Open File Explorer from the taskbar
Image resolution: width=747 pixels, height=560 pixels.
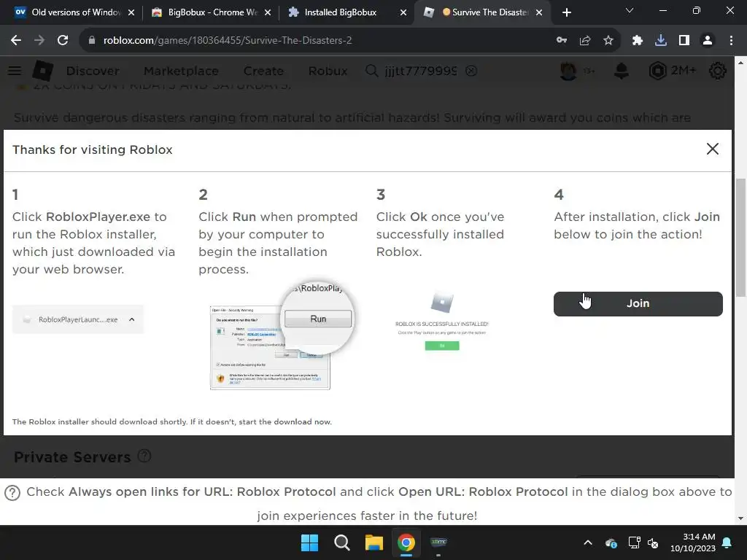pos(374,542)
